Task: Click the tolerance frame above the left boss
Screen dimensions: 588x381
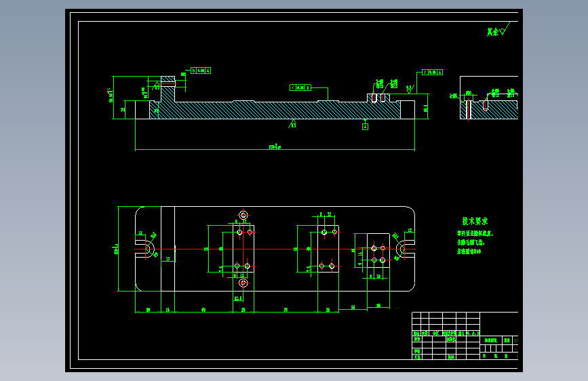Action: coord(201,71)
